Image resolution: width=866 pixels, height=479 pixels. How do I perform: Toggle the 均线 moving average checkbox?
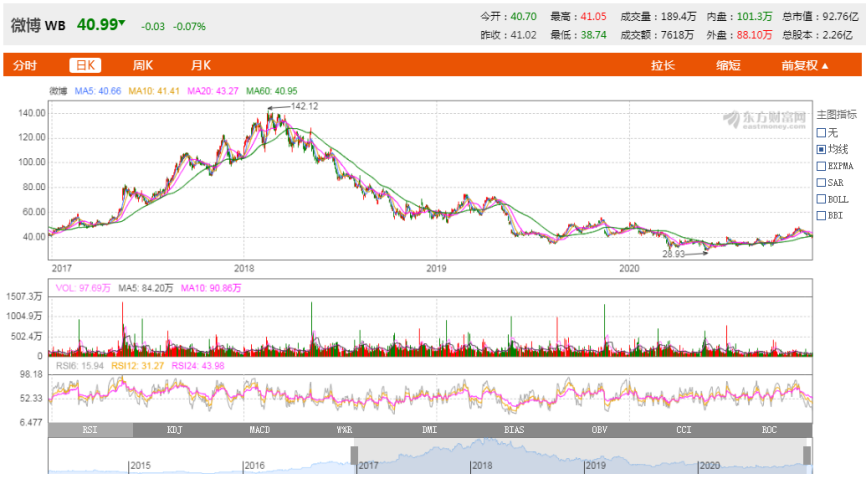(x=821, y=149)
